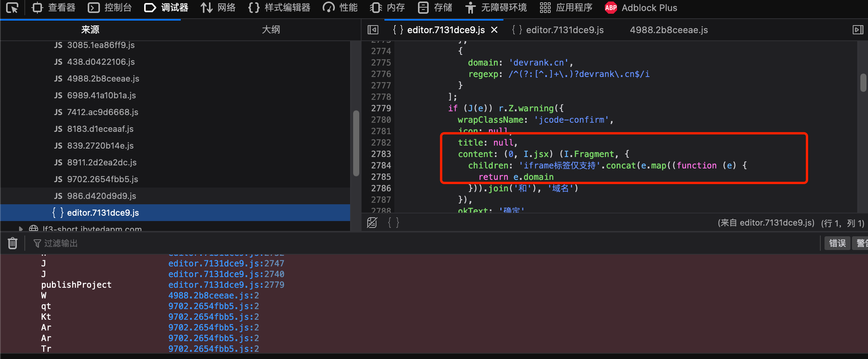
Task: Open 9702.2654fbb5.js:2 link for Tr
Action: click(x=214, y=349)
